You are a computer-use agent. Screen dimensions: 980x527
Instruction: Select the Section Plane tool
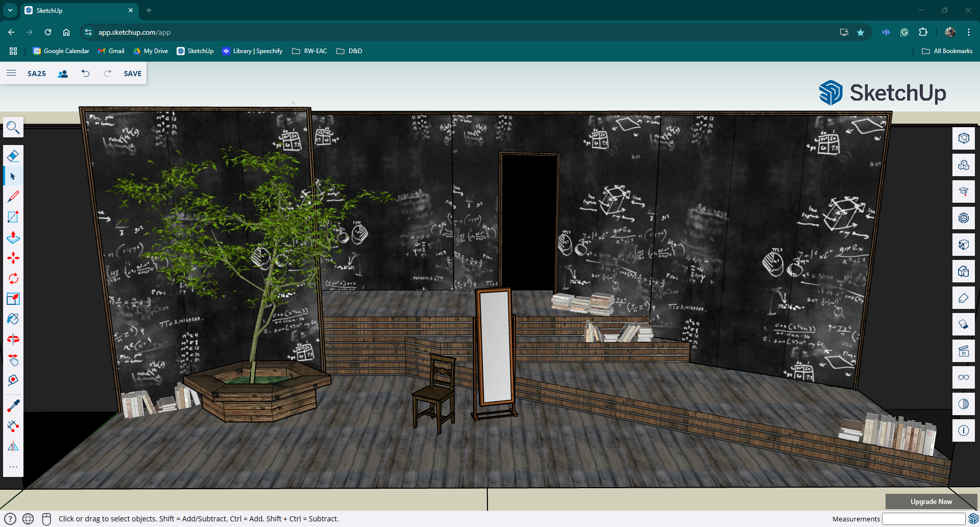(x=13, y=447)
